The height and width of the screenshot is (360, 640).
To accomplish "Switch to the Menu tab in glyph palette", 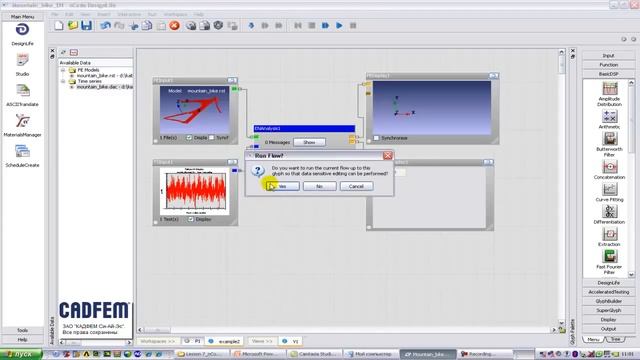I will (x=593, y=340).
